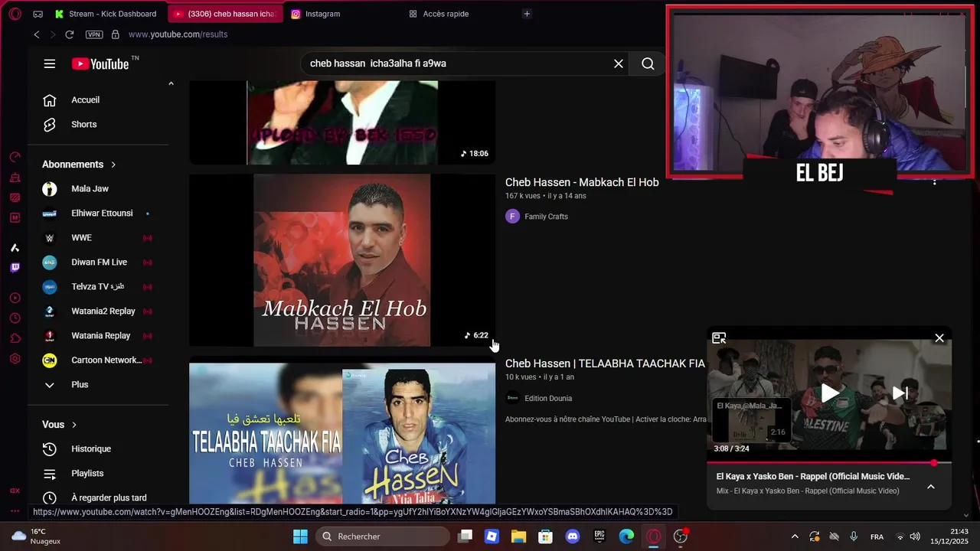Open OBS Studio from the taskbar
Screen dimensions: 980x551
click(681, 536)
